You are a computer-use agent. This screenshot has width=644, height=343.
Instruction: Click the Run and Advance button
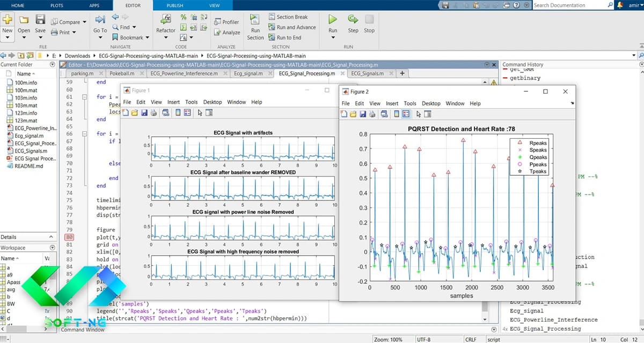coord(291,27)
